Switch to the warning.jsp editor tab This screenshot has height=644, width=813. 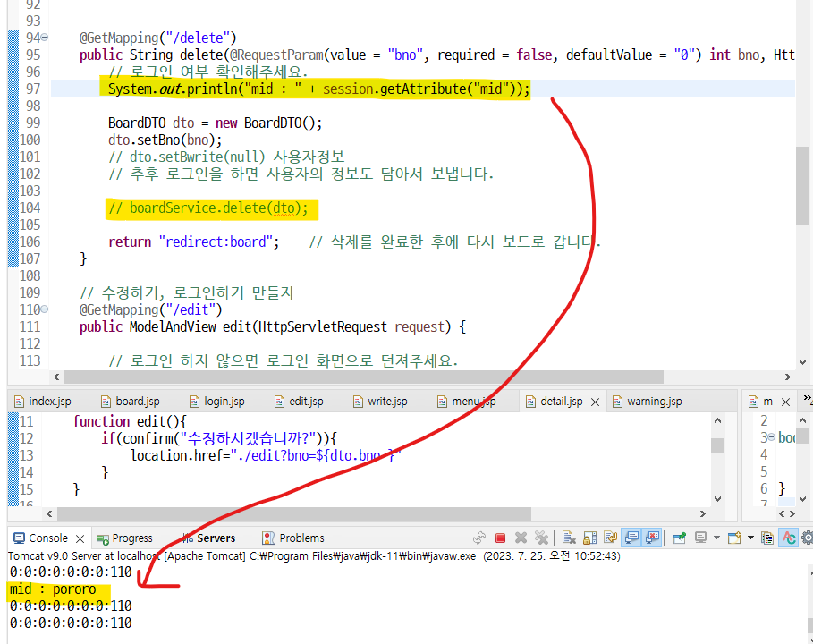[x=647, y=402]
